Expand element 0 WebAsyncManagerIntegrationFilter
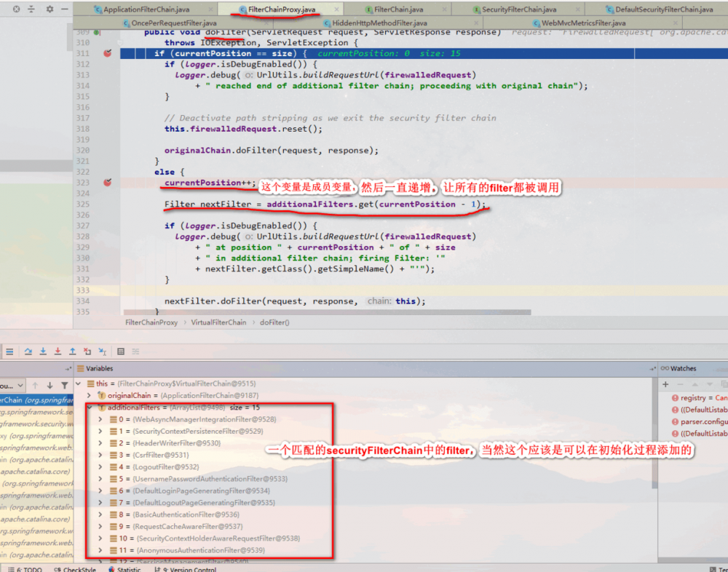 pos(100,419)
